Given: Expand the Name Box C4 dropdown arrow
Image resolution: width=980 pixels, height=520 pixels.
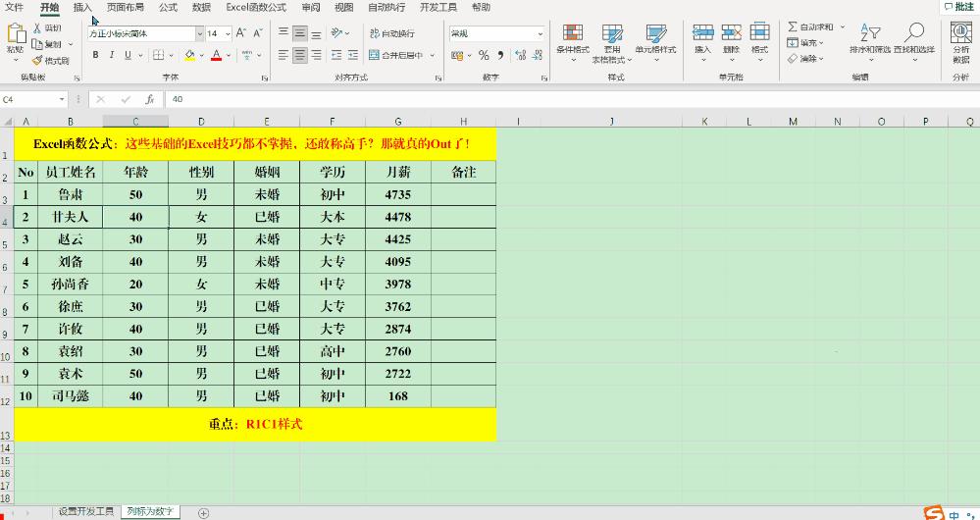Looking at the screenshot, I should (62, 99).
